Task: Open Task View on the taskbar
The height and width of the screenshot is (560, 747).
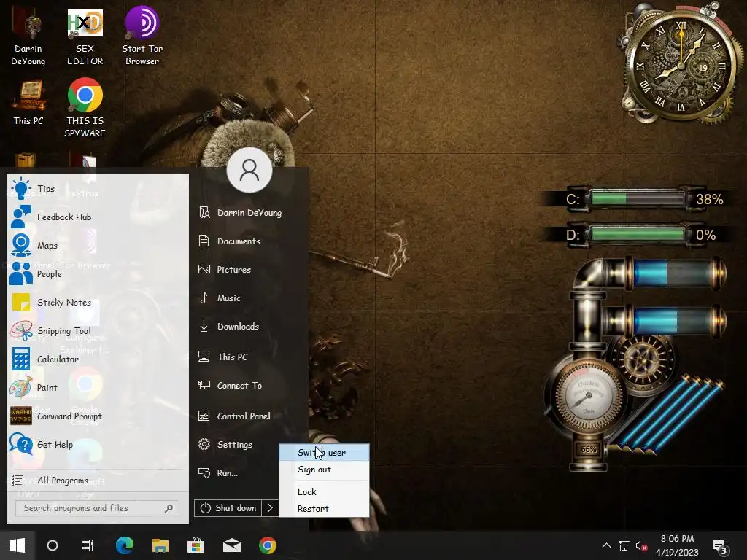Action: 88,545
